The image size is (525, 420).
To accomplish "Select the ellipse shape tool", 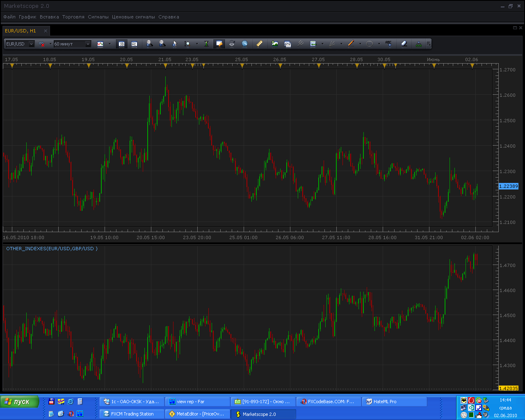I will pyautogui.click(x=370, y=43).
